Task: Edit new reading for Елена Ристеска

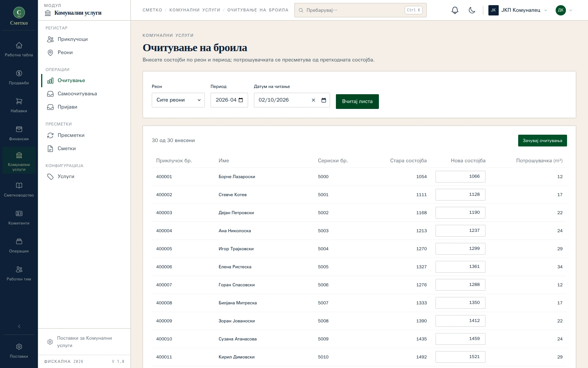Action: (x=460, y=267)
